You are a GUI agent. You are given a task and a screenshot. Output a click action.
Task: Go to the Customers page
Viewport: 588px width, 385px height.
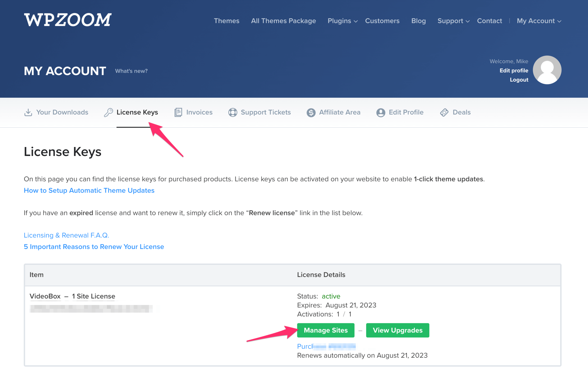click(382, 21)
